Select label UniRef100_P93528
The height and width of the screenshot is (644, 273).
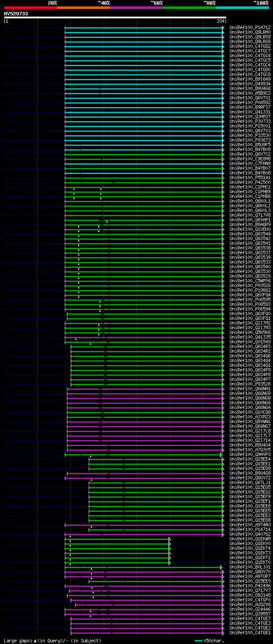tap(250, 384)
